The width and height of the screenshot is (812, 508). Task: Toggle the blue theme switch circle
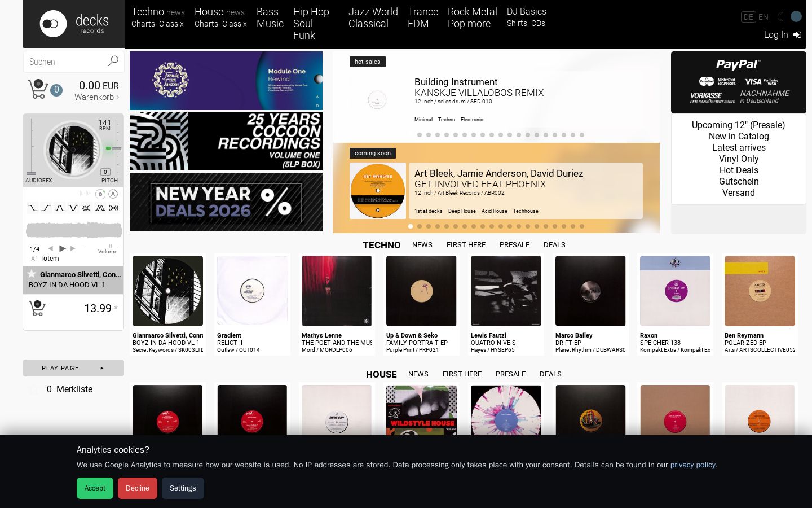[796, 17]
